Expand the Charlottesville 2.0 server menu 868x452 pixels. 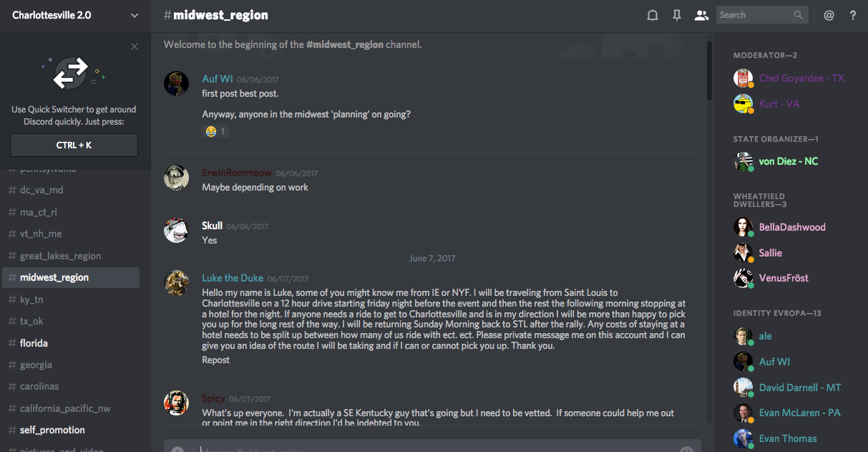[135, 15]
